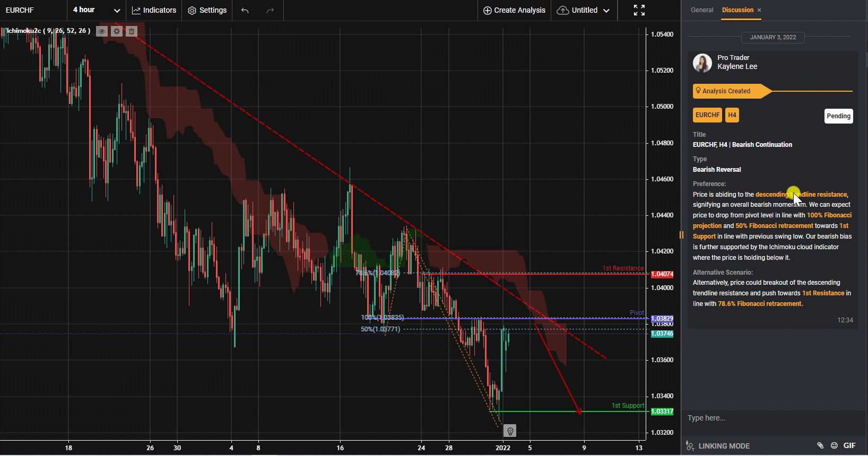Open the Indicators menu

pyautogui.click(x=154, y=10)
